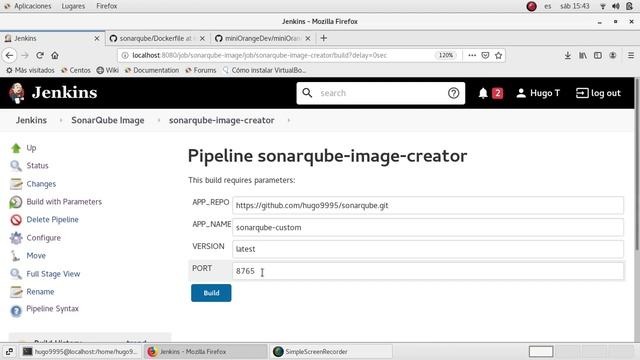The width and height of the screenshot is (640, 360).
Task: Open sonarqube-image-creator breadcrumb link
Action: point(222,120)
